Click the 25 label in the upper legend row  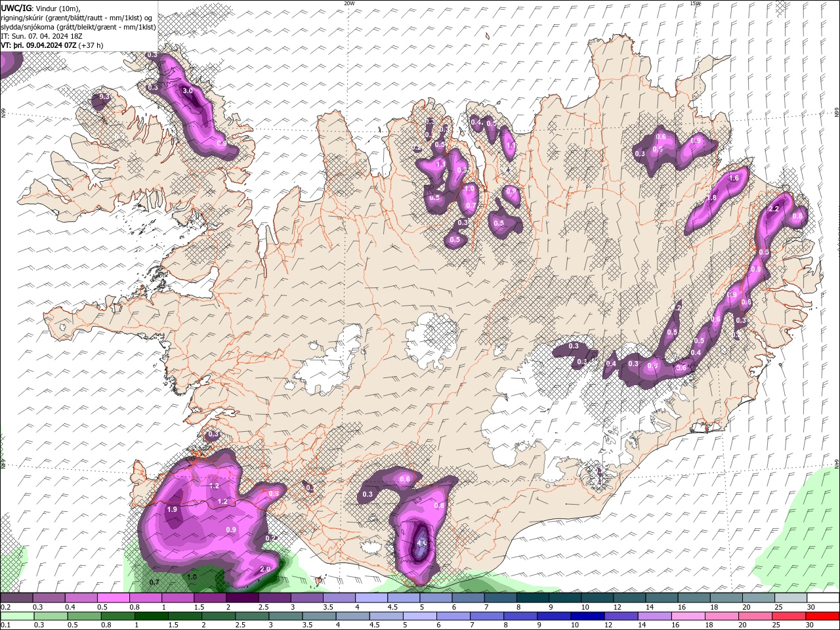(x=778, y=607)
